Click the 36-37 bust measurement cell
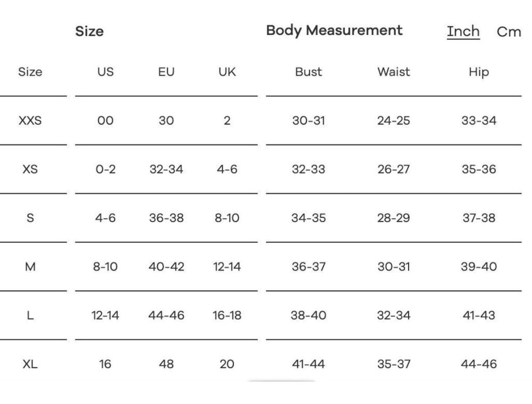This screenshot has width=532, height=404. point(308,267)
